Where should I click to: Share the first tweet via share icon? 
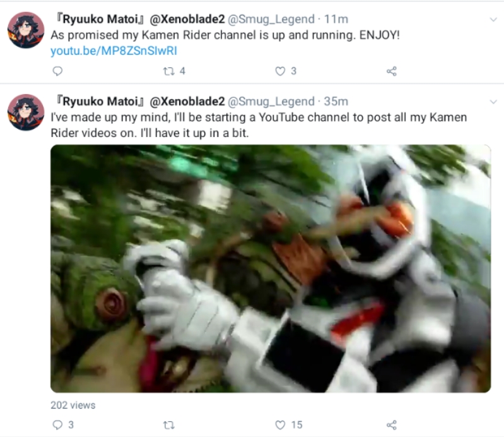point(392,71)
